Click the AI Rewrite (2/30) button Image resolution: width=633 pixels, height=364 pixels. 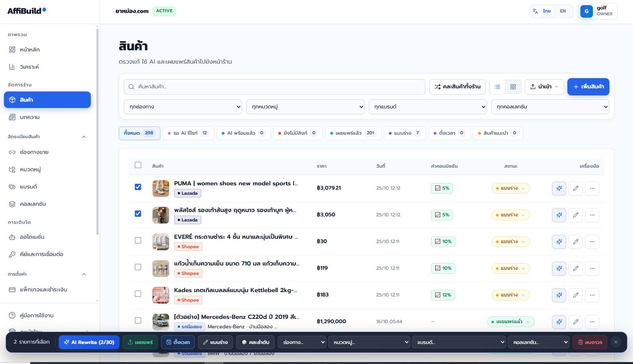pos(89,342)
